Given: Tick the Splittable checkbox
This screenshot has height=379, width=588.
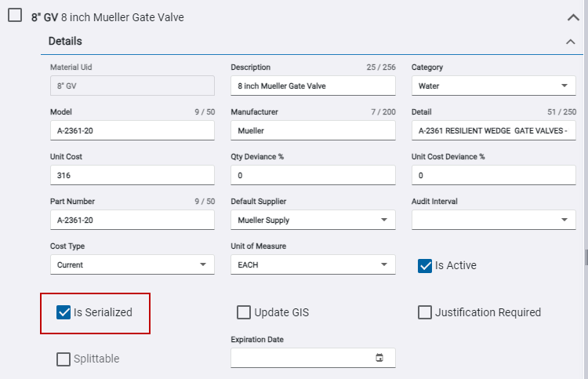Looking at the screenshot, I should [64, 359].
